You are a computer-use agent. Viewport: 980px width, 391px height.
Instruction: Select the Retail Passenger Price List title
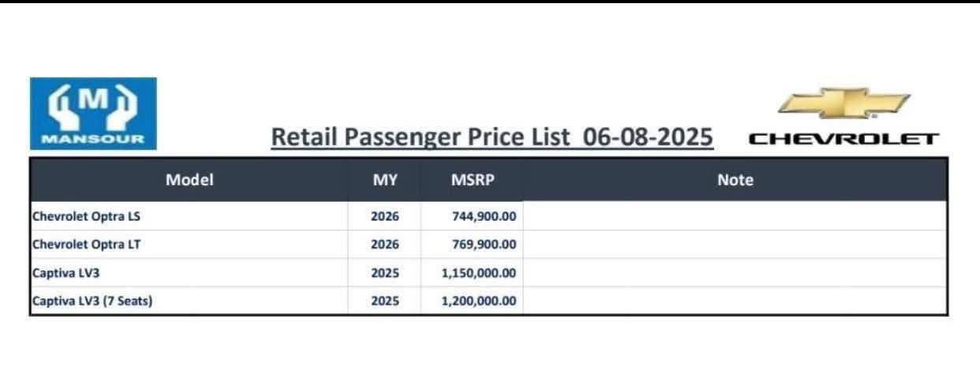(x=492, y=137)
